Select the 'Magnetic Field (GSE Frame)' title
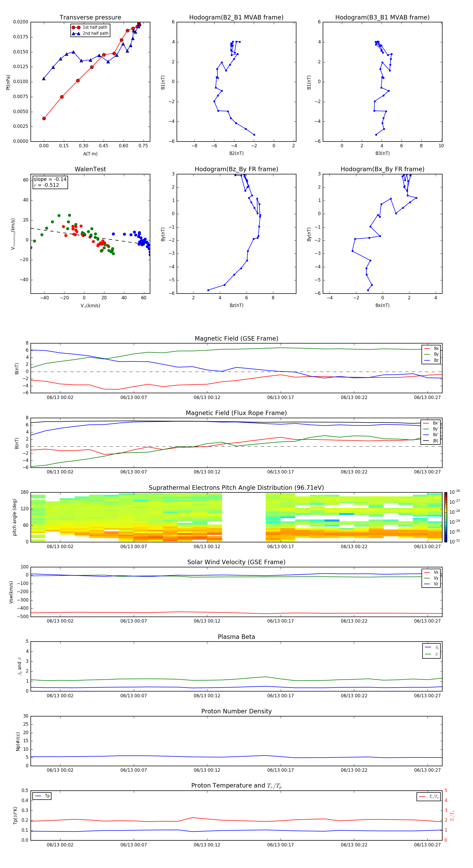473x868 pixels. tap(236, 339)
